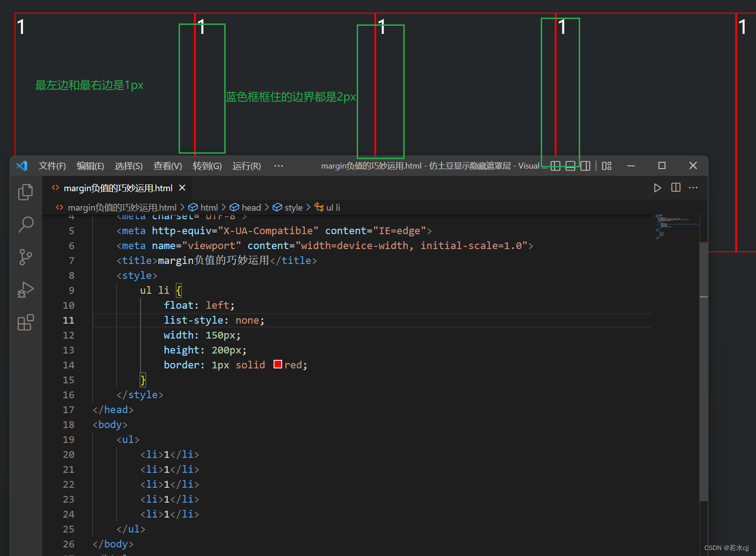Split the editor to the right
The width and height of the screenshot is (756, 556).
pos(676,188)
